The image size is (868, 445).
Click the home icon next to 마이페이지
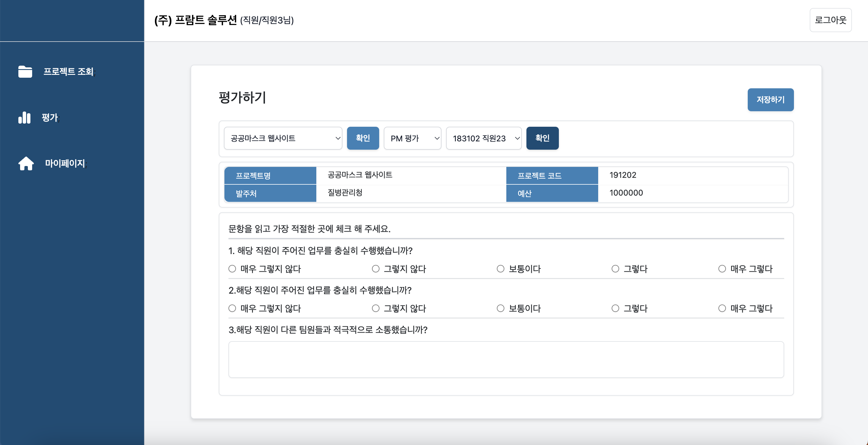(x=26, y=164)
